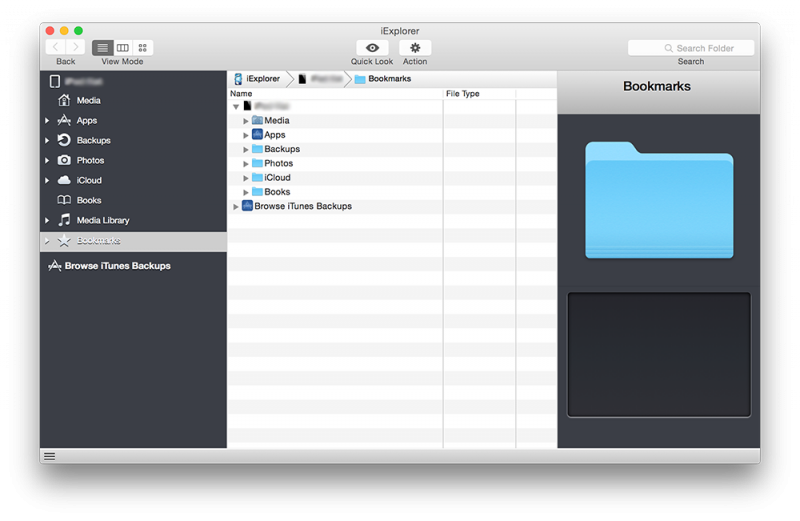
Task: Sort by the File Type column header
Action: (x=478, y=94)
